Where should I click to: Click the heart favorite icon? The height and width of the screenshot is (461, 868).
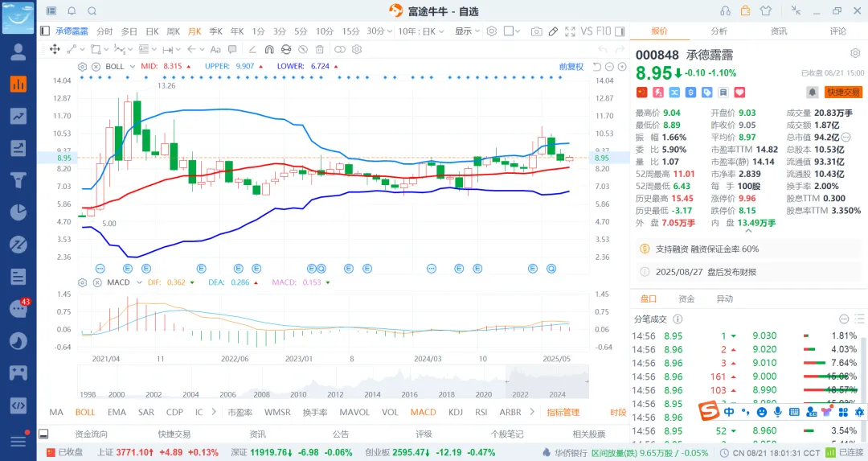point(739,92)
